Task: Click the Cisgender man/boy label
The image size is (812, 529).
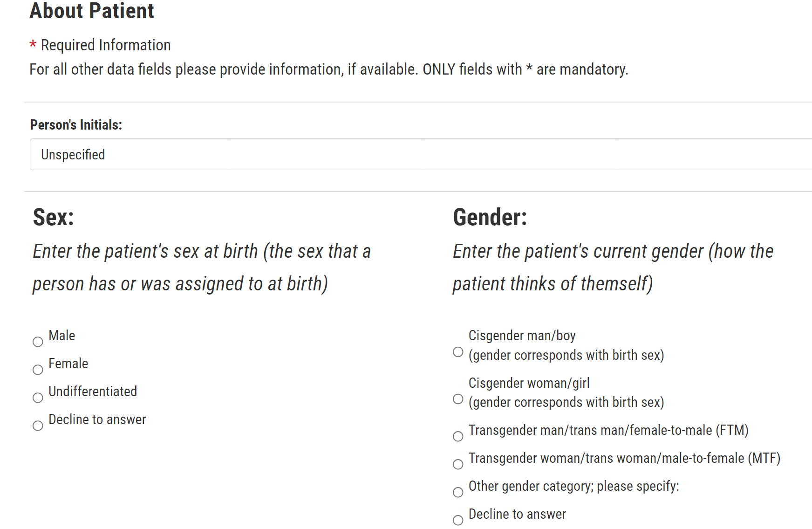Action: pos(522,336)
